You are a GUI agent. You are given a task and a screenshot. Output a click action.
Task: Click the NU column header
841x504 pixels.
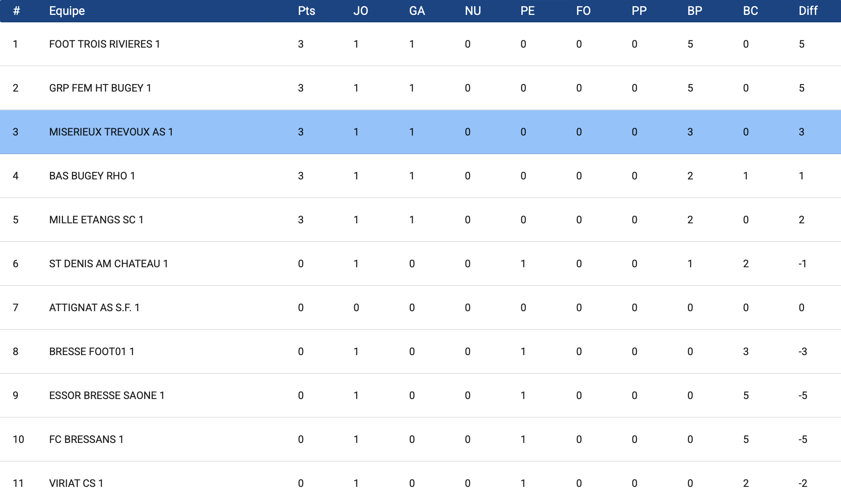coord(473,11)
